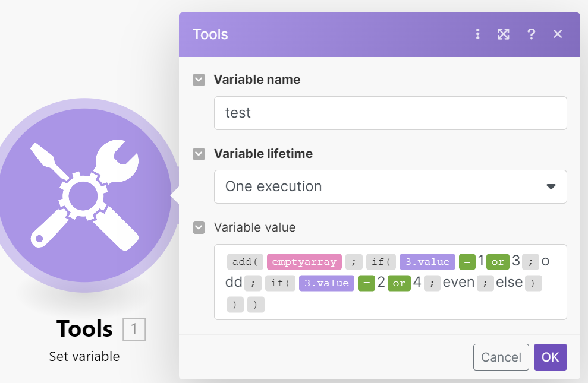Click the first if( function token

[x=381, y=262]
